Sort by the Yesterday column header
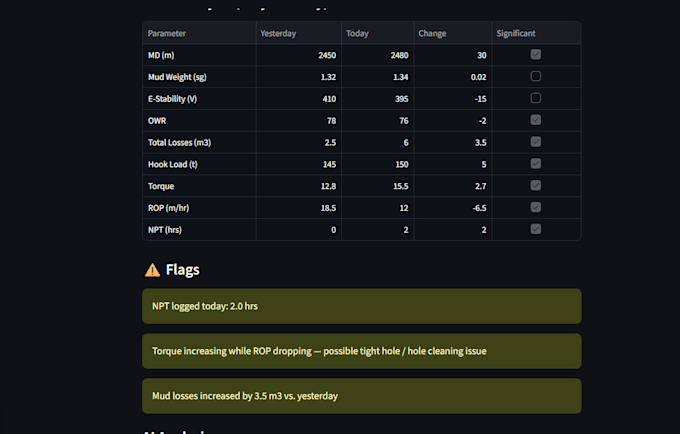The height and width of the screenshot is (434, 680). click(x=298, y=33)
